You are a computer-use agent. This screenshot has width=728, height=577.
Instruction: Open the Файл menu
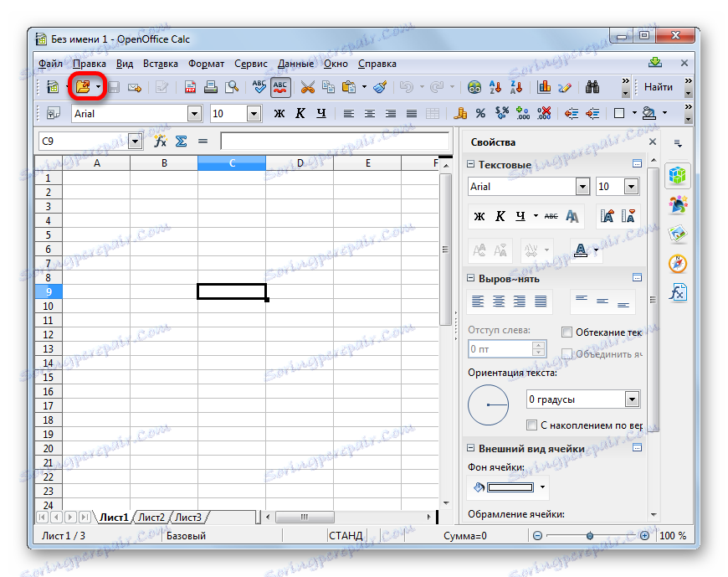tap(50, 64)
